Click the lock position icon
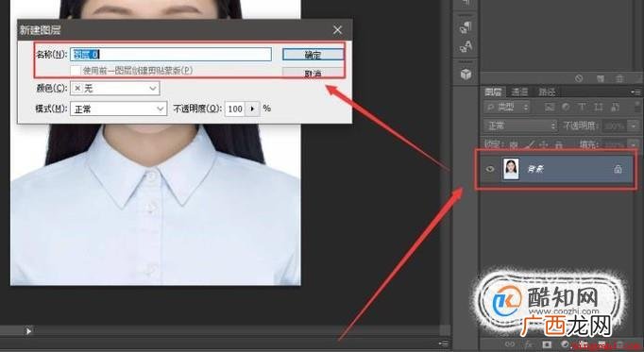 (544, 144)
